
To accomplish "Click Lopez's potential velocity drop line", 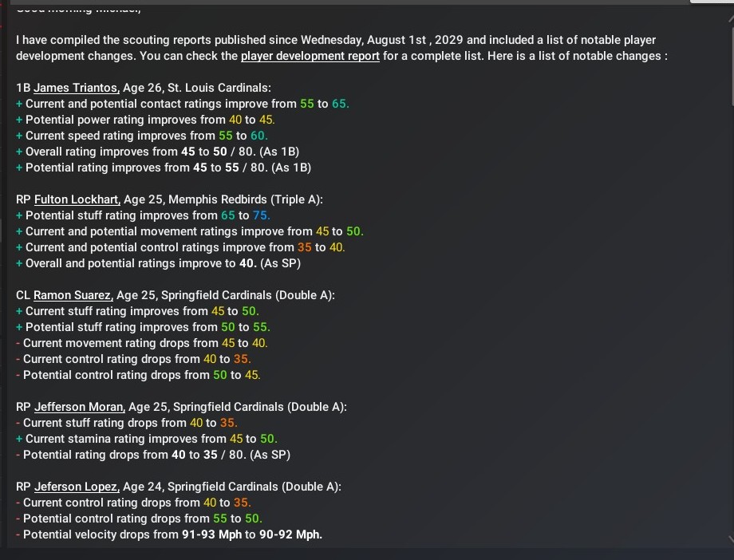I will [x=172, y=534].
